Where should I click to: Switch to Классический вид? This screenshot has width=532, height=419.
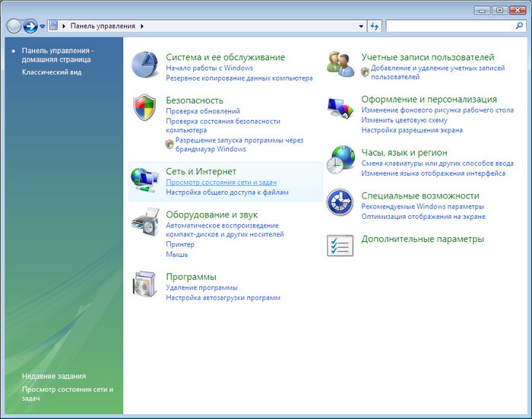click(52, 72)
